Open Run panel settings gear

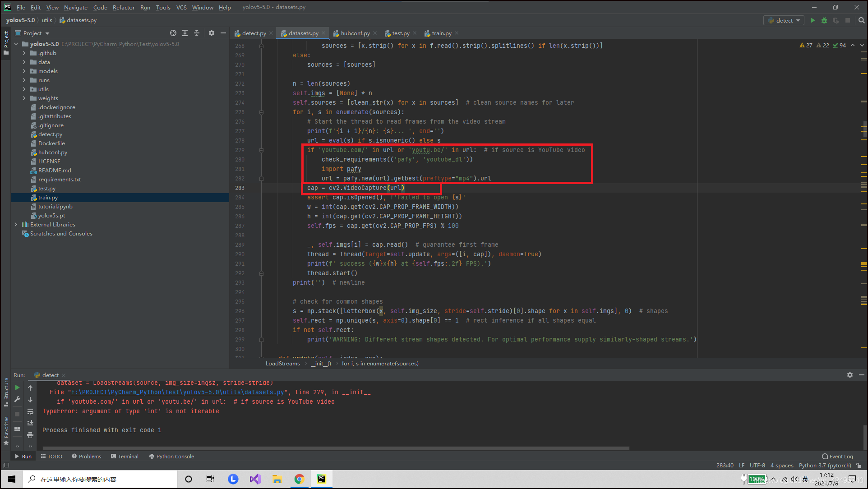850,375
